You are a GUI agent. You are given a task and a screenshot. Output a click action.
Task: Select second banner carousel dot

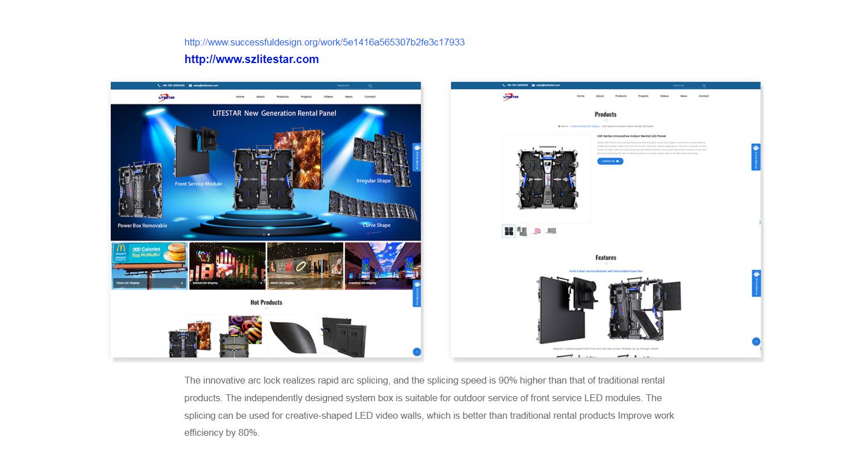point(269,235)
